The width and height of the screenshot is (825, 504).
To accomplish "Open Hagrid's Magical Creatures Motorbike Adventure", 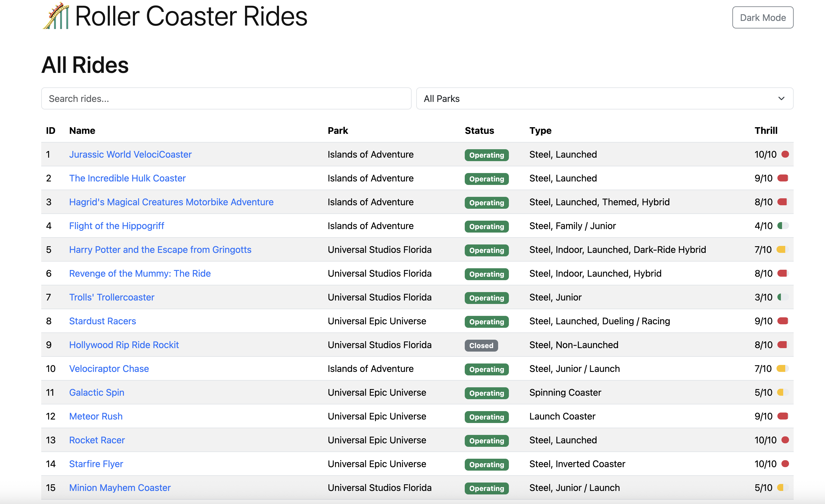I will point(171,202).
